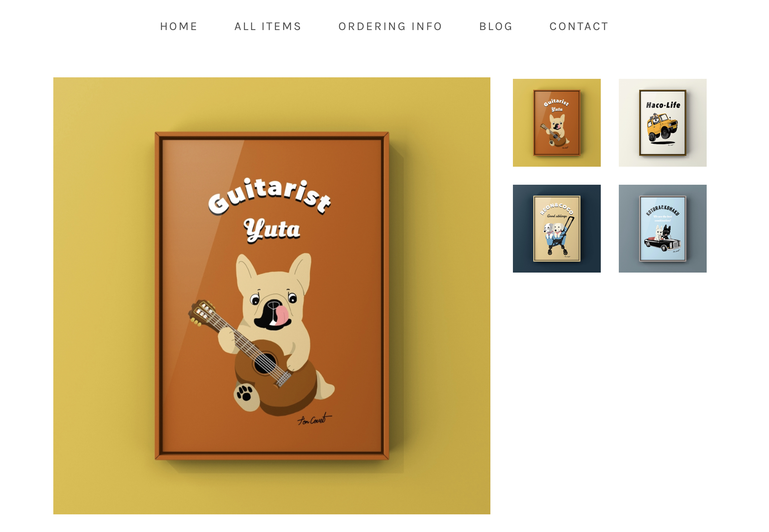This screenshot has width=769, height=532.
Task: Show the Kotora & Kohaku car poster
Action: point(663,229)
